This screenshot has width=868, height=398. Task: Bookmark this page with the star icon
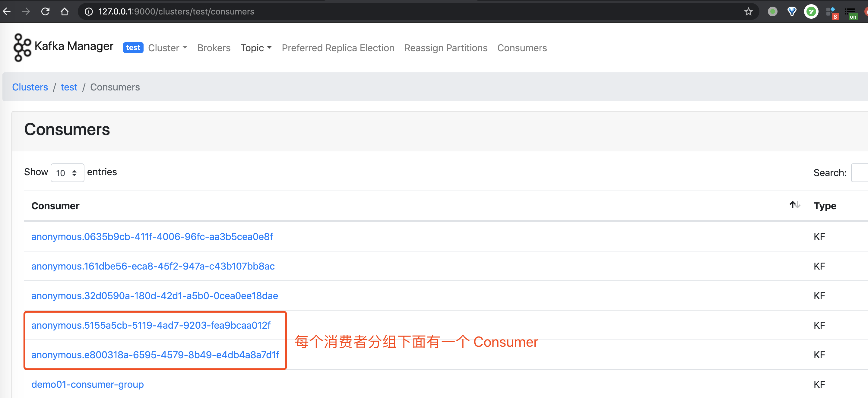[748, 11]
